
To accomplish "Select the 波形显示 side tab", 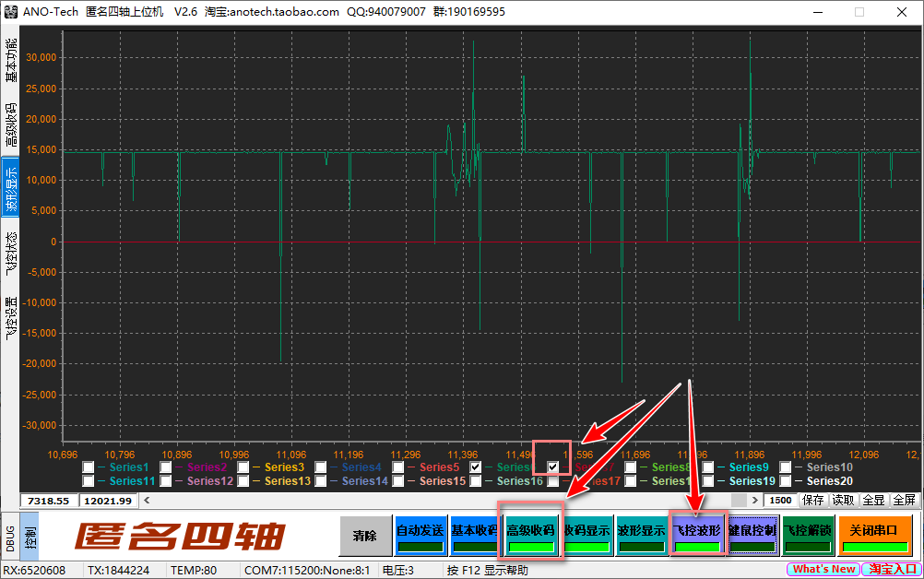I will 11,188.
